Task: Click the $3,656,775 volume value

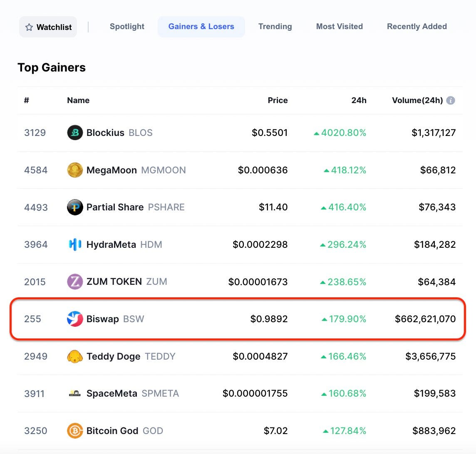Action: pyautogui.click(x=431, y=356)
